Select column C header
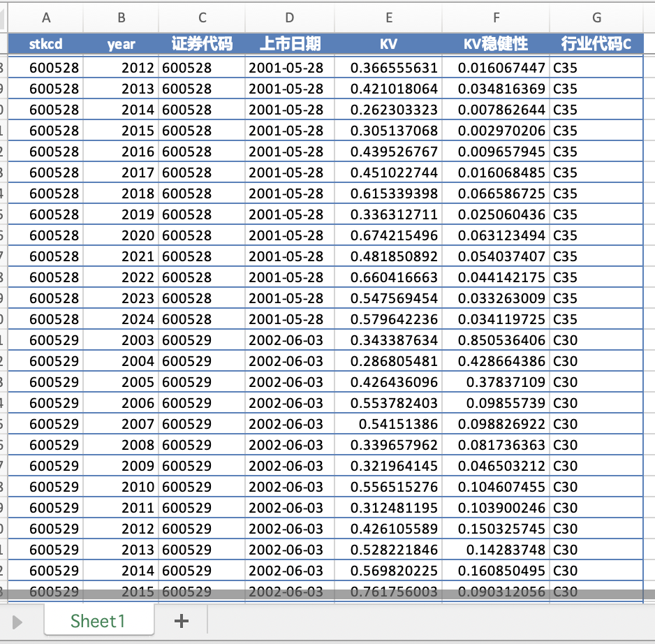The height and width of the screenshot is (644, 655). coord(203,17)
